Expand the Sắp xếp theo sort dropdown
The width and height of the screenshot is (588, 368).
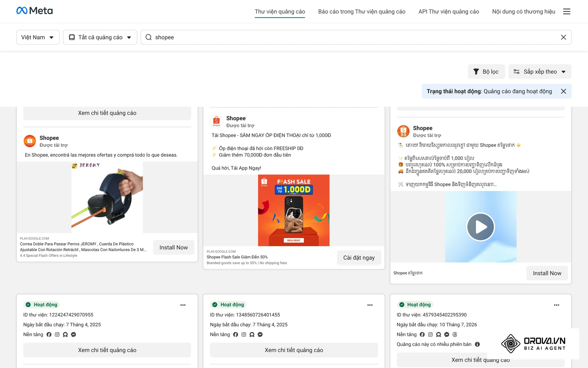pos(540,72)
